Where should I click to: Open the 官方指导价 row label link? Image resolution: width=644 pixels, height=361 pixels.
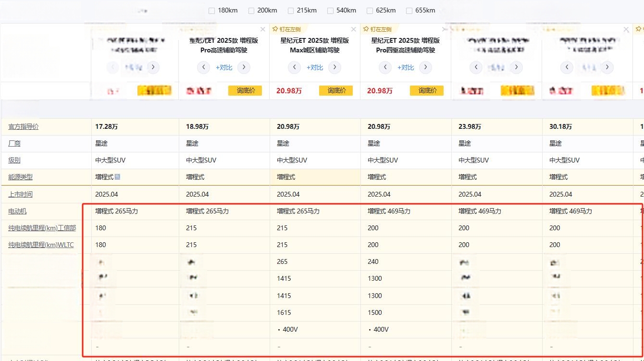tap(24, 127)
